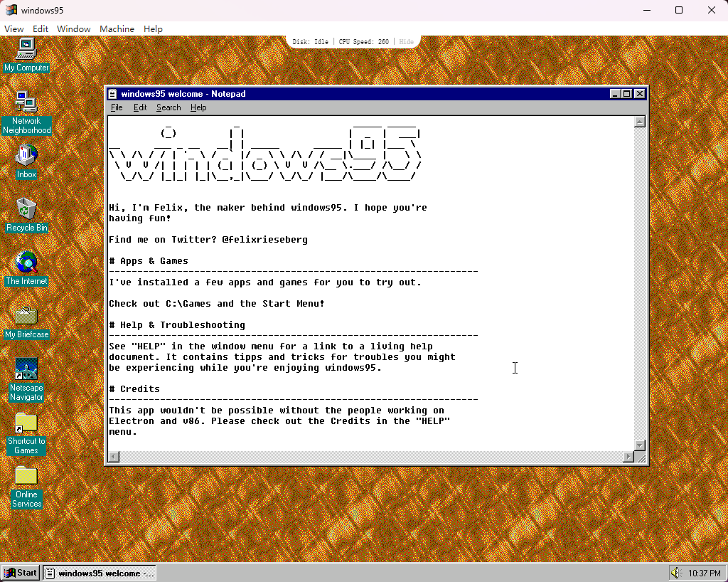Click Notepad's vertical scrollbar down arrow
This screenshot has height=582, width=728.
tap(639, 445)
